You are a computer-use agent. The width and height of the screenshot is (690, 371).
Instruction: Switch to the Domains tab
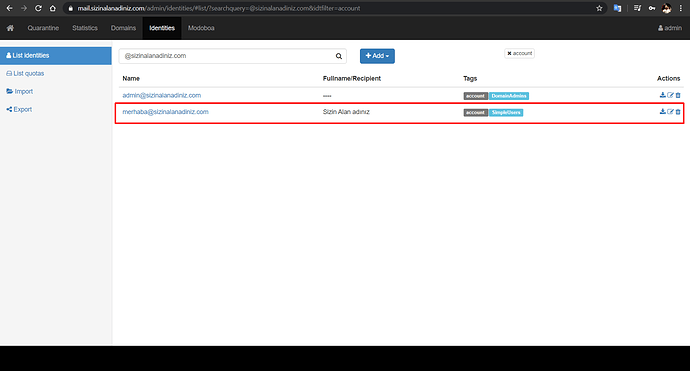point(123,28)
